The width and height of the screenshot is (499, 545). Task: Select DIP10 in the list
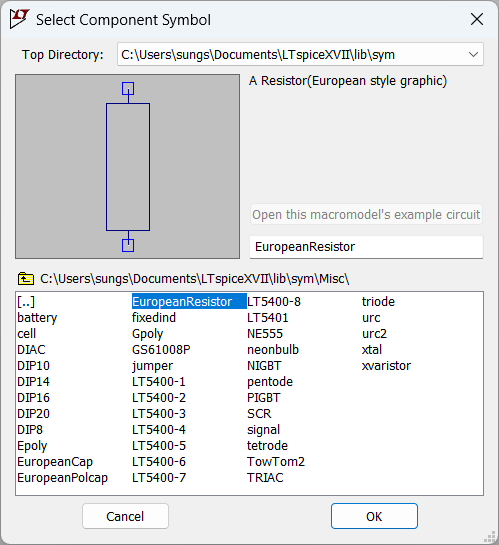[x=34, y=366]
